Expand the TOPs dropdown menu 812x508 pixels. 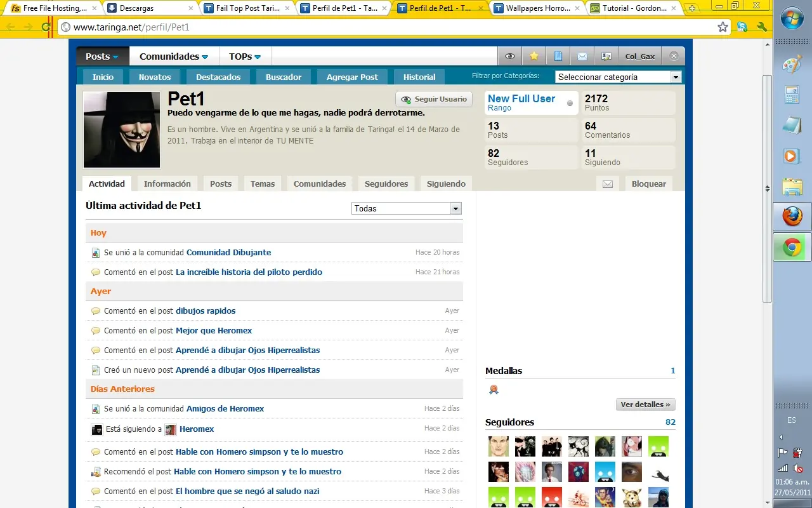[x=246, y=57]
